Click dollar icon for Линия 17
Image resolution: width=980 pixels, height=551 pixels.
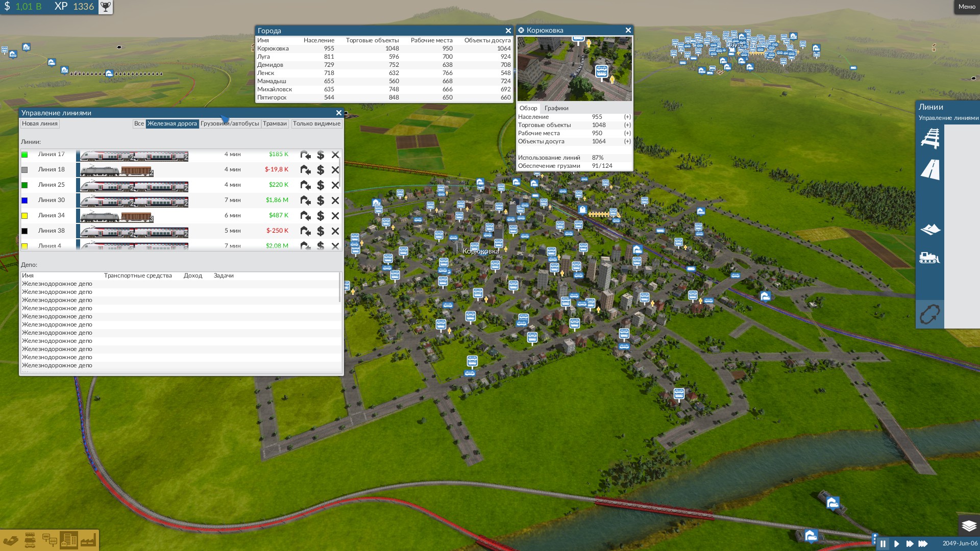321,155
